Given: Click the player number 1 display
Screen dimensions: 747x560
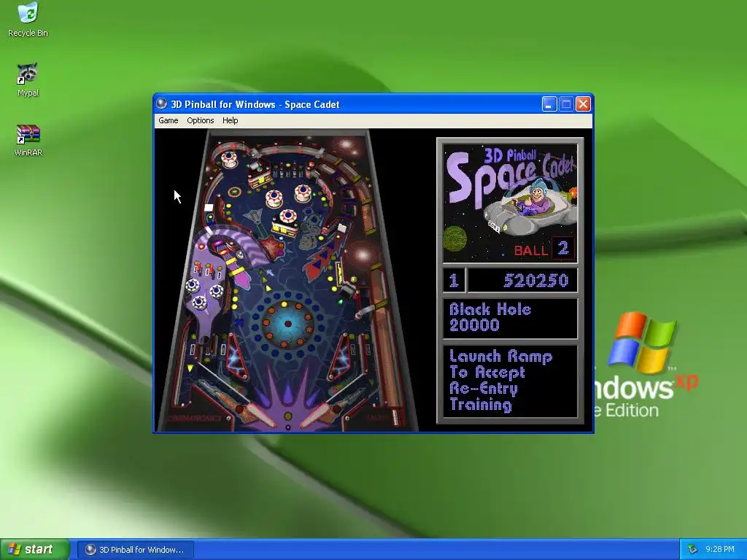Looking at the screenshot, I should click(x=454, y=281).
